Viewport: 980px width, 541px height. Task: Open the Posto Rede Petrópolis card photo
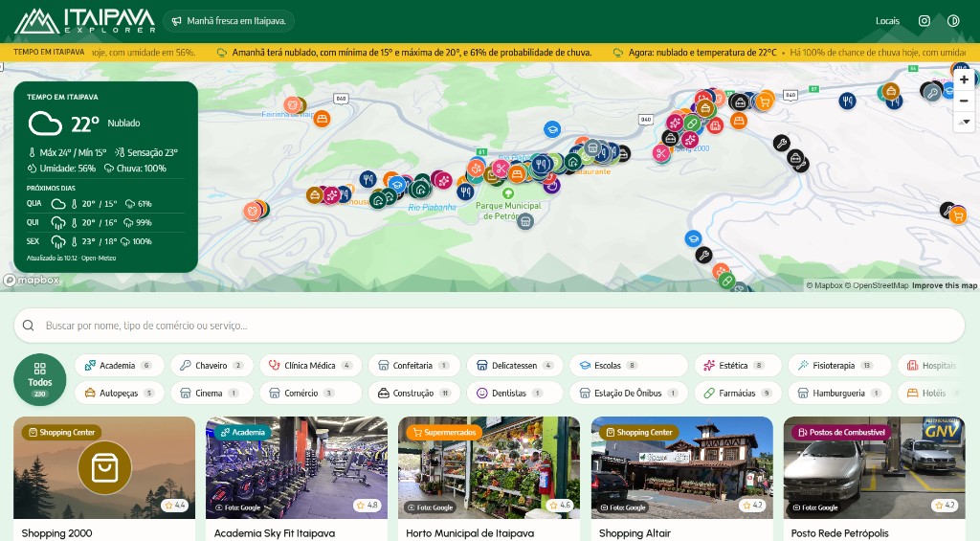[x=875, y=468]
